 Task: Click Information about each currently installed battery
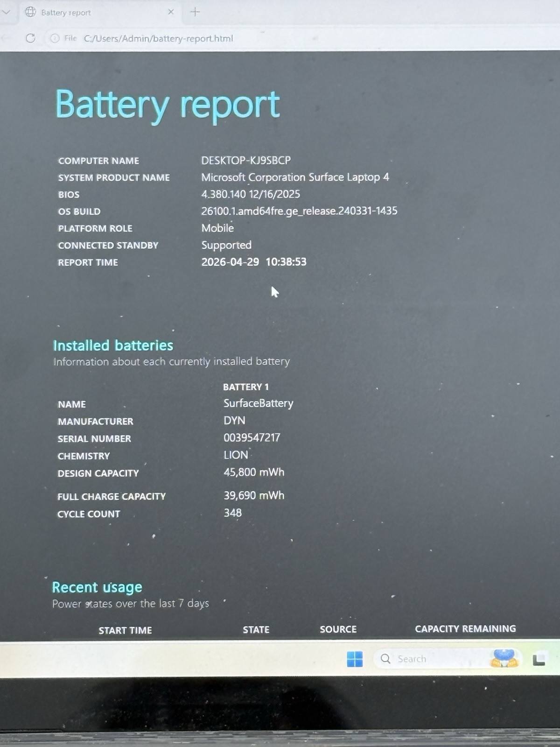click(172, 362)
